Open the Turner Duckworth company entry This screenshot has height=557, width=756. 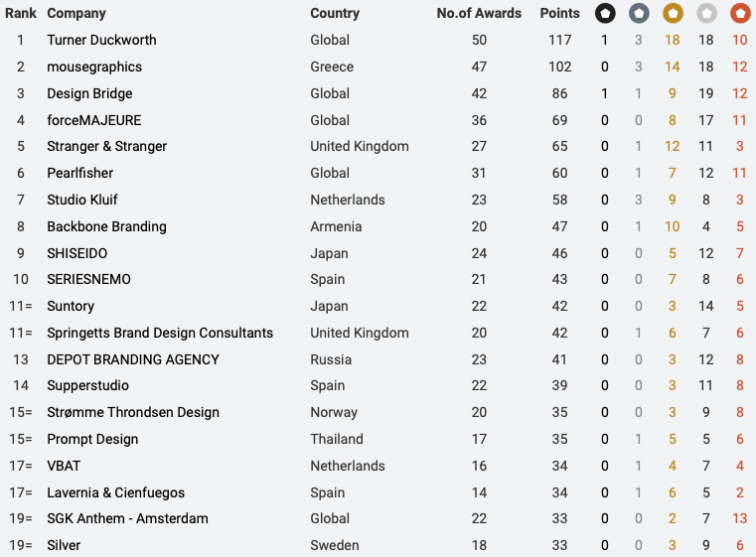coord(101,41)
